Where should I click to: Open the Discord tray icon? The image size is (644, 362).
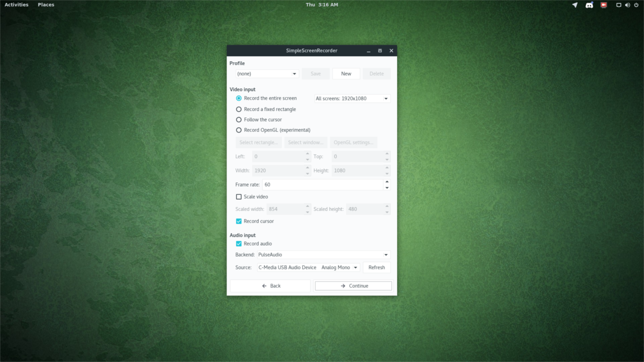[x=589, y=5]
